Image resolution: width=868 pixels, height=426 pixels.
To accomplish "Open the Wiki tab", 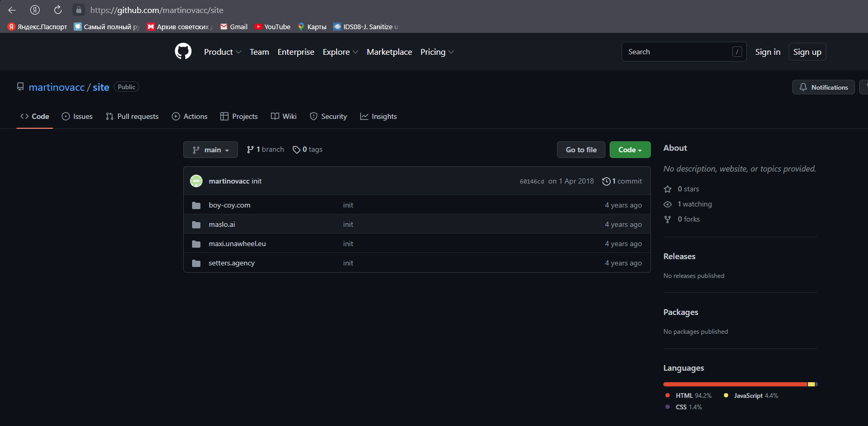I will 283,116.
